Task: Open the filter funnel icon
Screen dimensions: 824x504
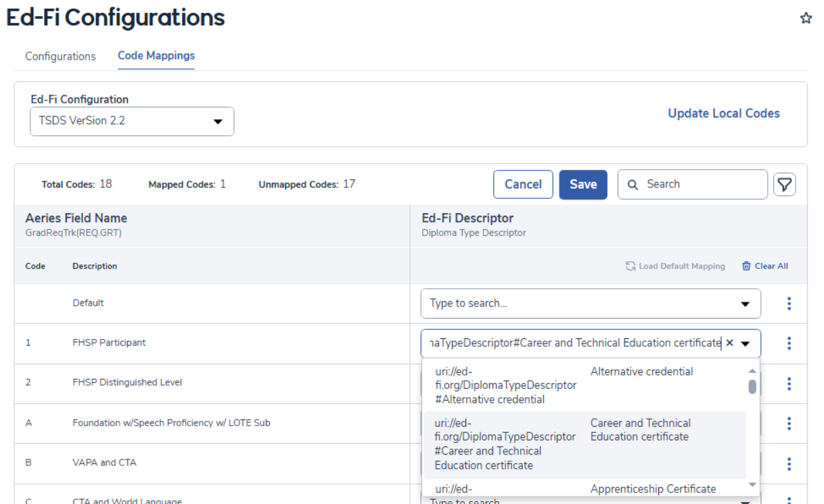Action: [784, 184]
